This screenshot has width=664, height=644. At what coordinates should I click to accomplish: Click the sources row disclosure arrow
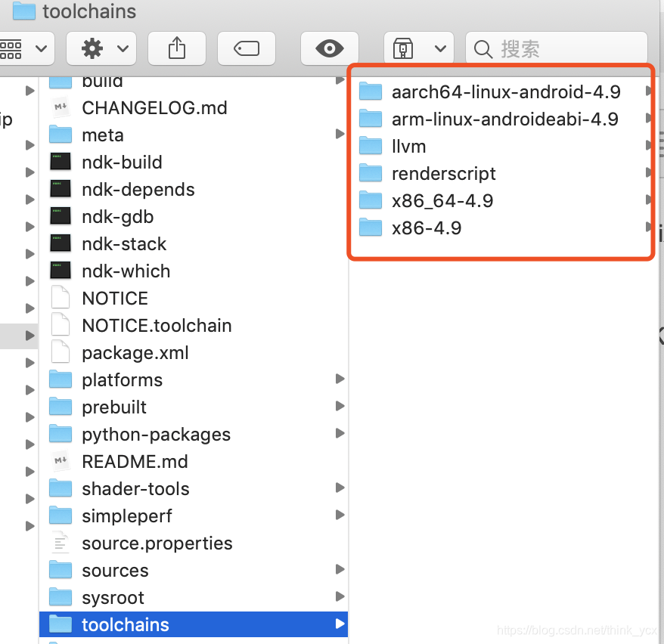340,569
